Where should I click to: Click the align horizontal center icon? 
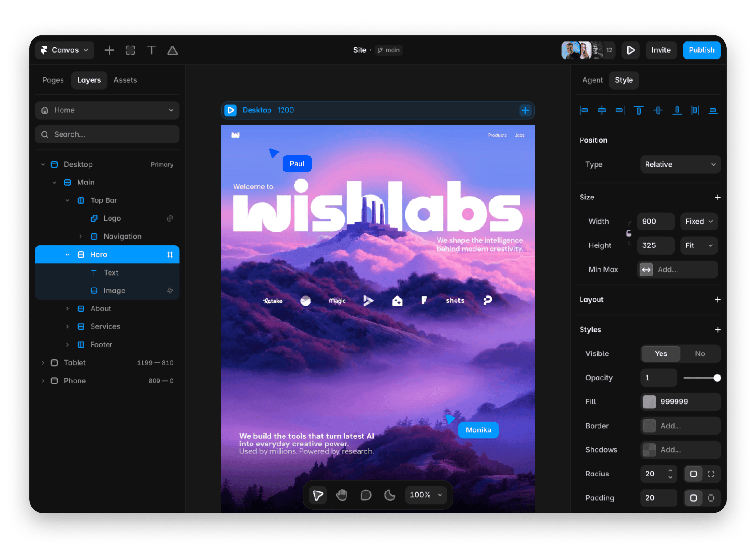[602, 110]
